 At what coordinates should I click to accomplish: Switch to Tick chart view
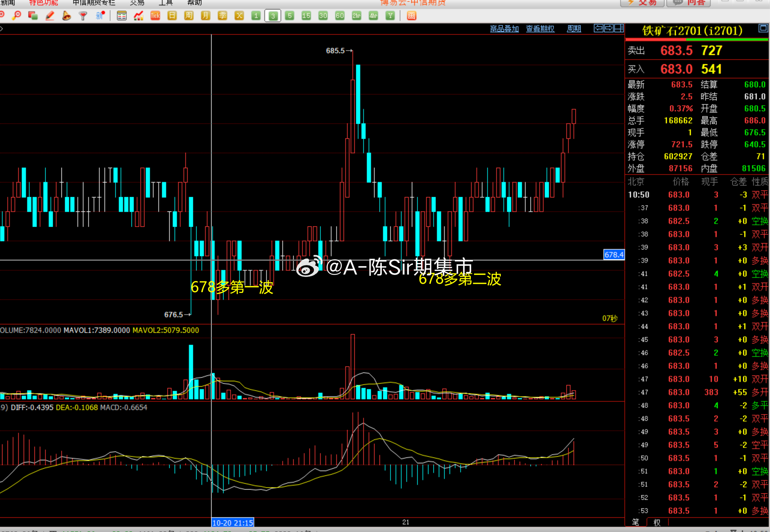[x=155, y=16]
